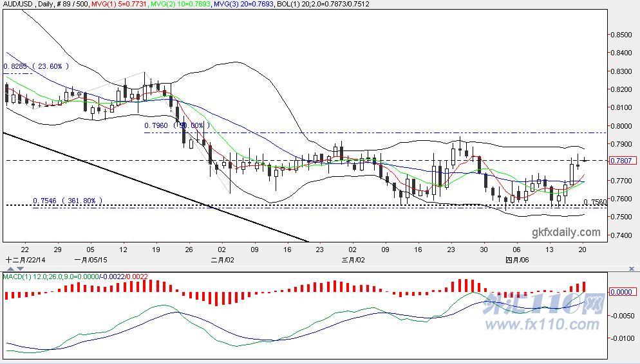
Task: Close the MACD indicator panel
Action: pyautogui.click(x=632, y=269)
